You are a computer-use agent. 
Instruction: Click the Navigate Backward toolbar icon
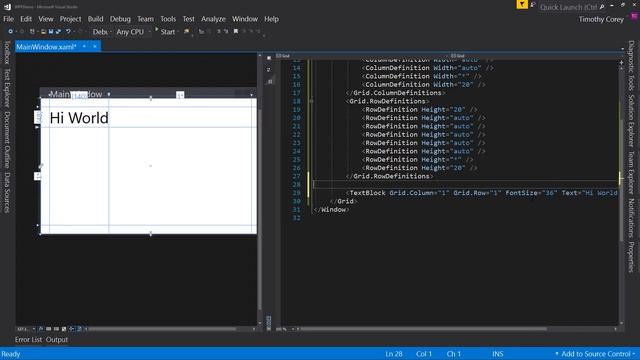11,31
